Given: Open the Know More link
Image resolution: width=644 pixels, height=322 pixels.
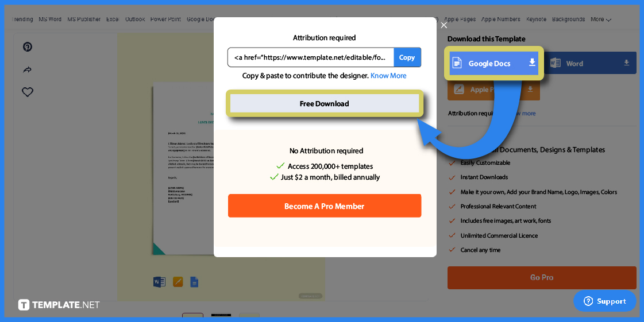Looking at the screenshot, I should tap(388, 75).
